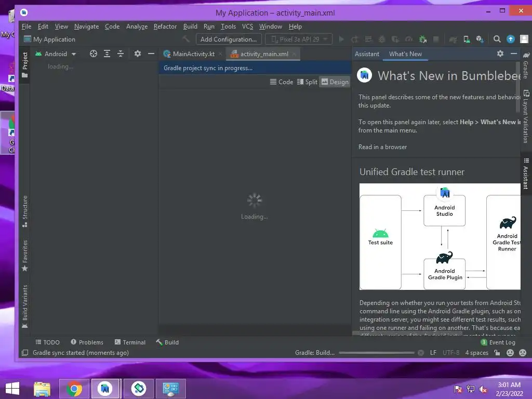
Task: Switch editor to Design view mode
Action: 335,82
